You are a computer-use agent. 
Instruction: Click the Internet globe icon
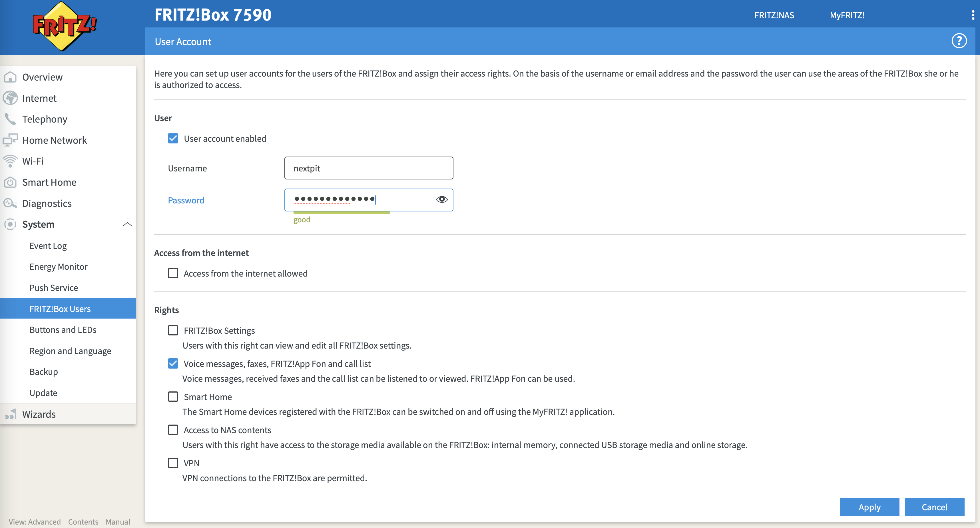(x=10, y=98)
